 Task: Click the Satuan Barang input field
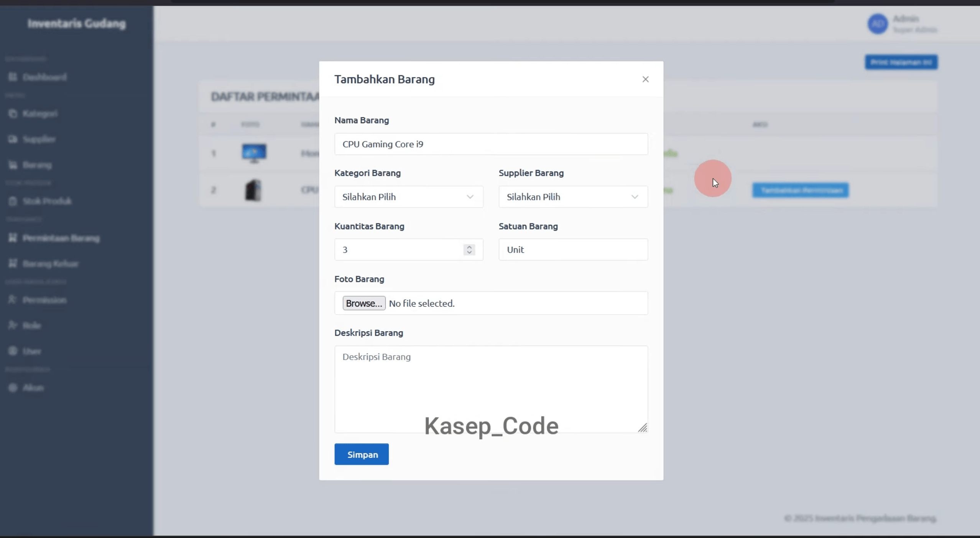(573, 249)
